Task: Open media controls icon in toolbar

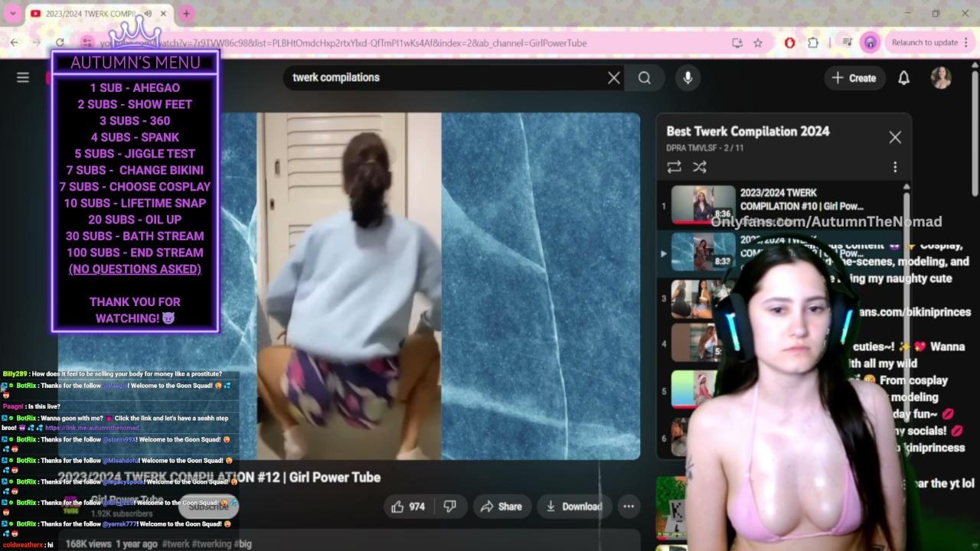Action: coord(847,43)
